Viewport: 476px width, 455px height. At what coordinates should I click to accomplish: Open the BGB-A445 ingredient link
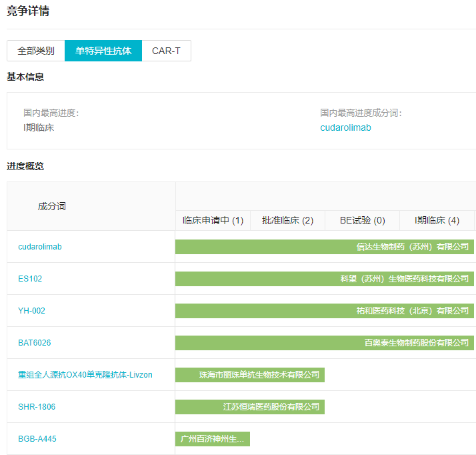(37, 439)
